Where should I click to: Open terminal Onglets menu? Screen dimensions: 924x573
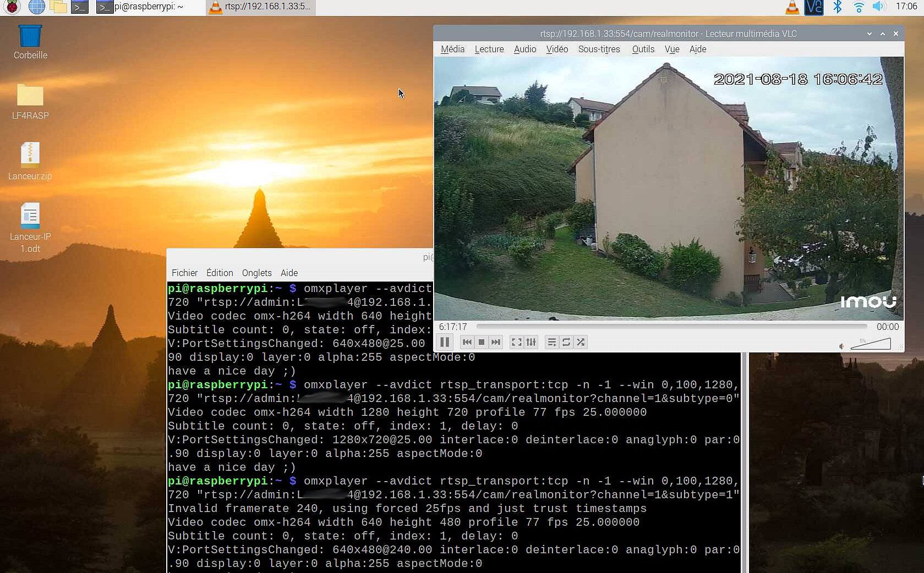(256, 273)
